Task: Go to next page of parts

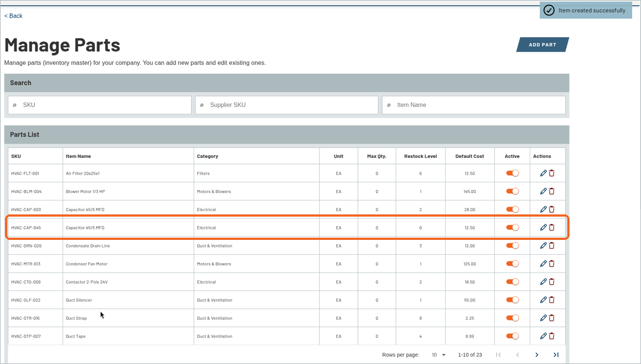Action: [537, 355]
